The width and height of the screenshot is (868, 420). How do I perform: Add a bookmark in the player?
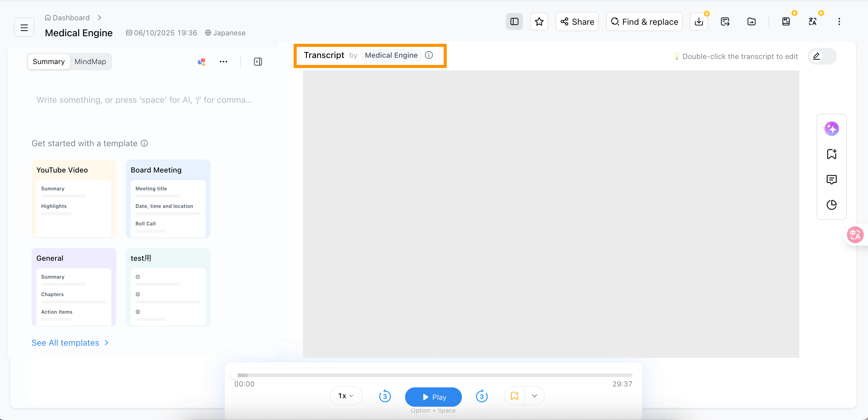[x=514, y=396]
